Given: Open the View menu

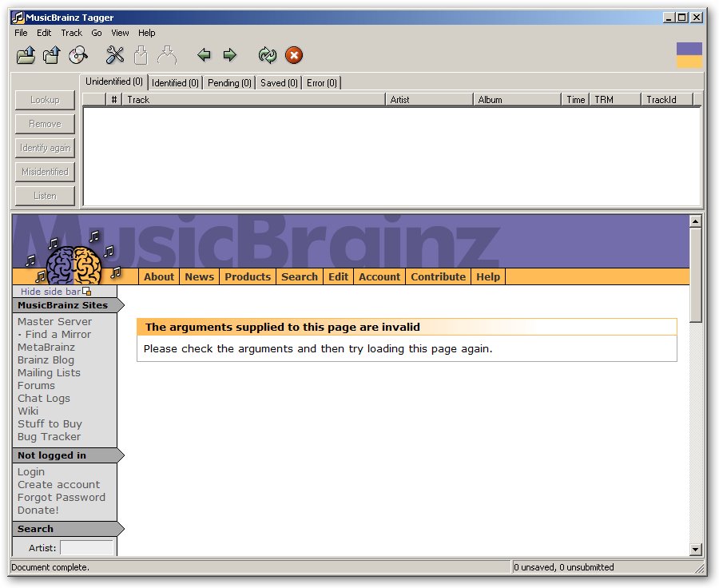Looking at the screenshot, I should [120, 33].
